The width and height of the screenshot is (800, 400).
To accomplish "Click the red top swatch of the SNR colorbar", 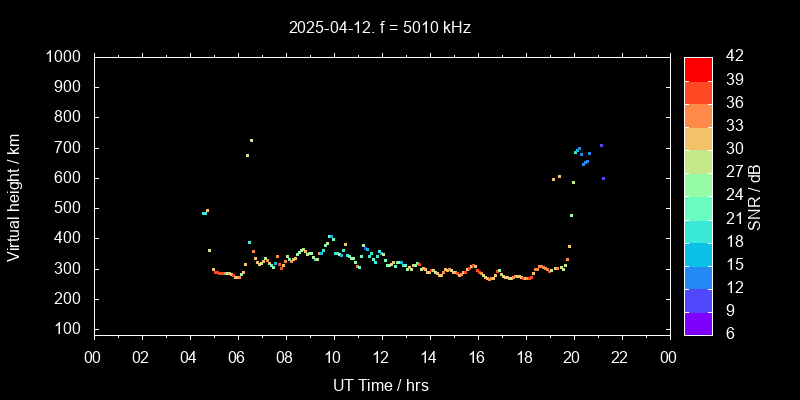I will point(698,68).
